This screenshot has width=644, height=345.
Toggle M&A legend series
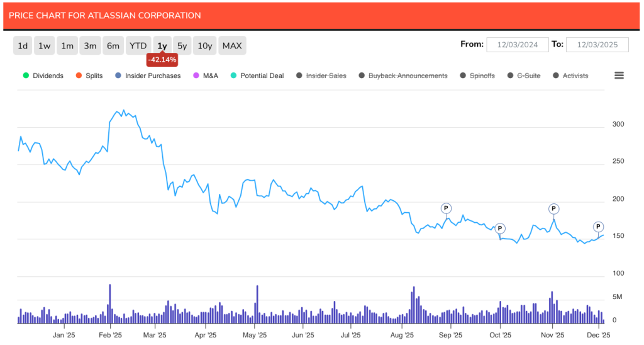(206, 76)
